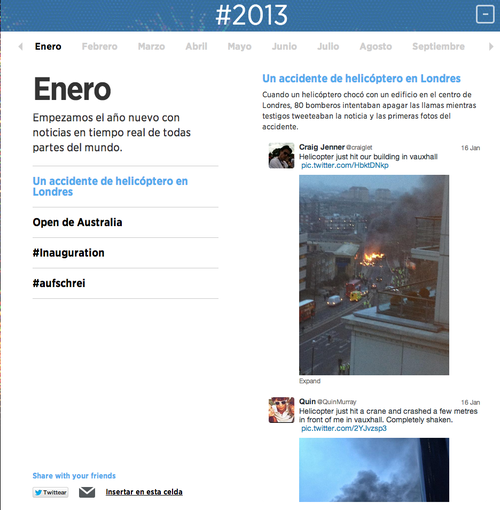This screenshot has width=500, height=510.
Task: Click the @QuinMurray handle
Action: pyautogui.click(x=337, y=402)
